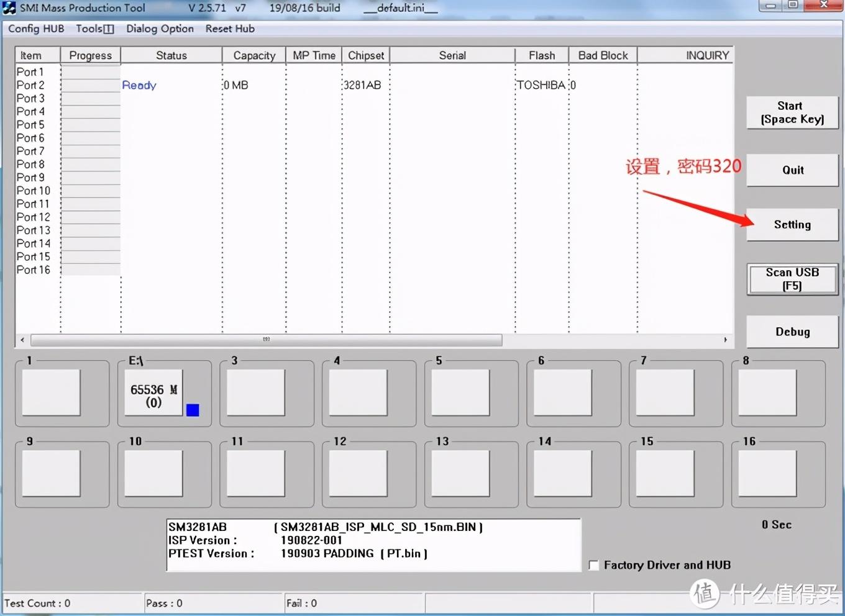Click the horizontal scrollbar right arrow

click(725, 340)
